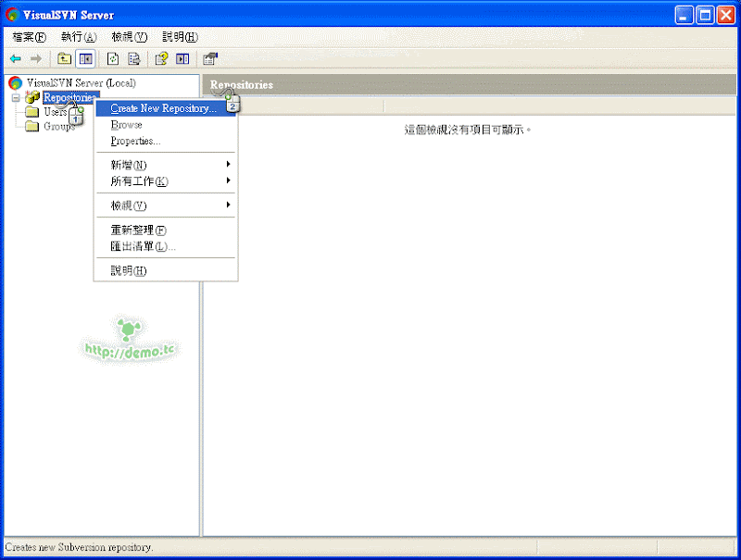Select the Repositories tree label
The width and height of the screenshot is (741, 560).
(71, 97)
